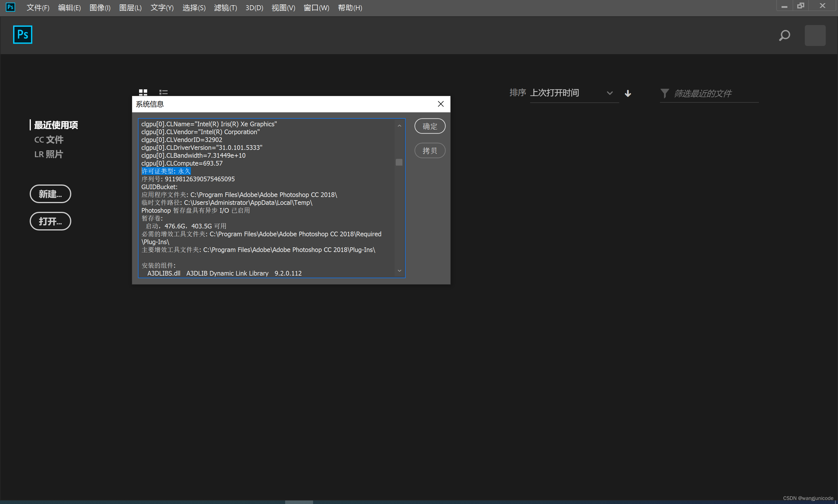Viewport: 838px width, 504px height.
Task: Open the 编辑(E) menu
Action: [69, 8]
